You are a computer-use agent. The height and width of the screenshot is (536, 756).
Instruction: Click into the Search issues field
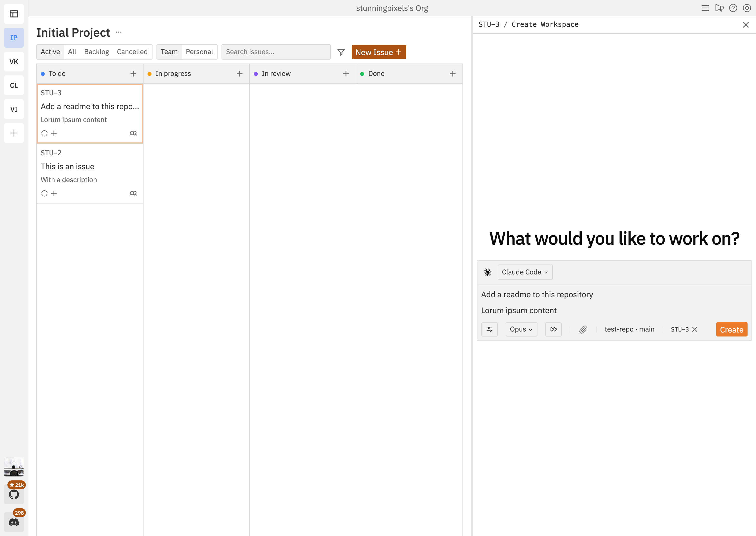276,51
